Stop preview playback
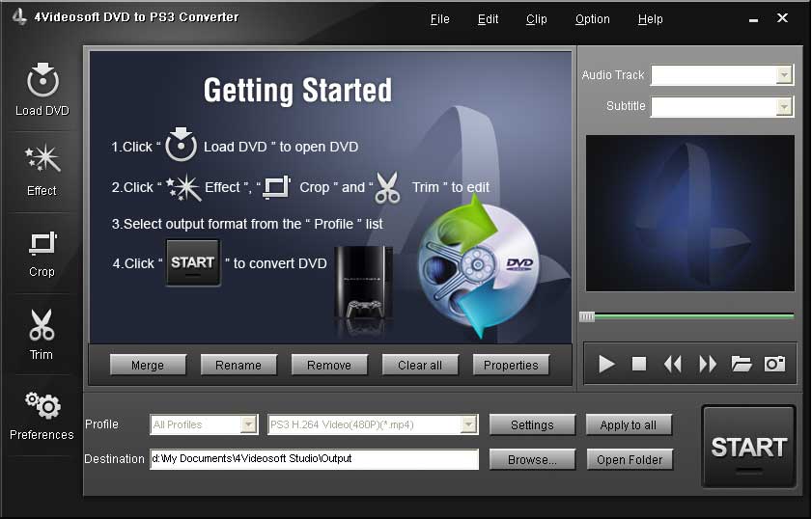This screenshot has width=812, height=519. pos(639,364)
